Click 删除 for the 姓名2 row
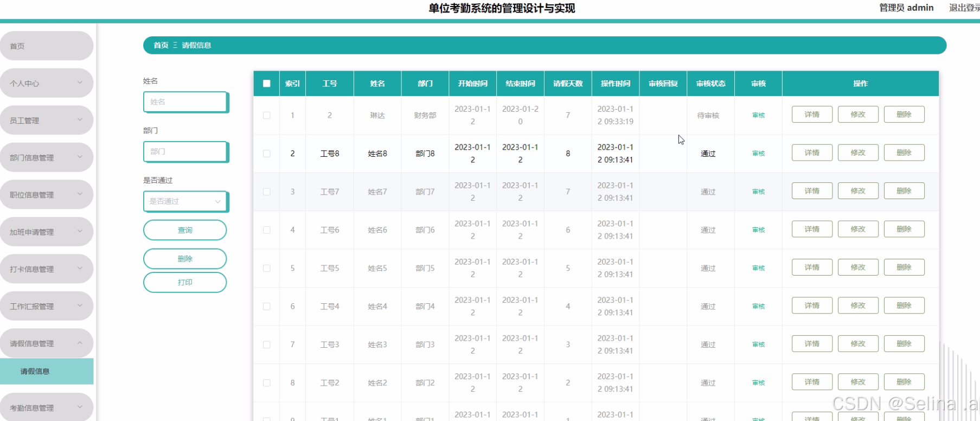Screen dimensions: 980x421 click(904, 382)
